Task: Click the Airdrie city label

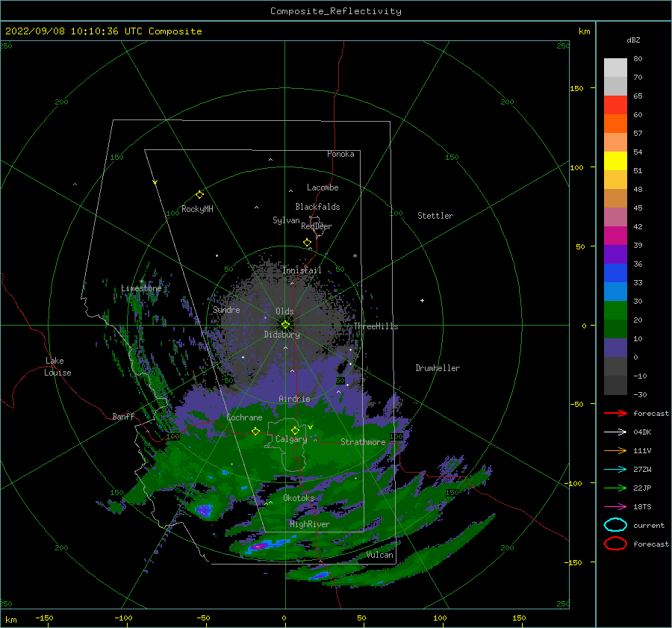Action: pyautogui.click(x=294, y=399)
